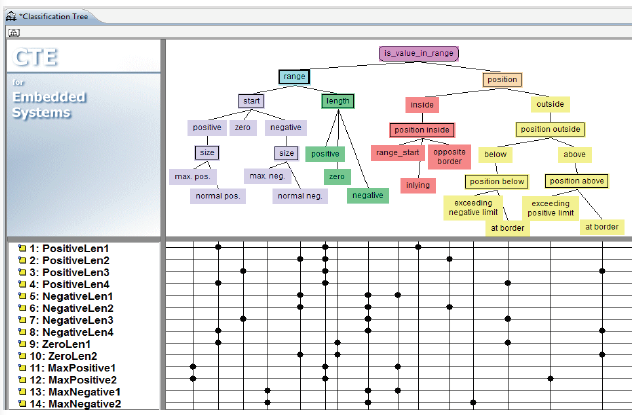This screenshot has height=415, width=640.
Task: Select at border node under position below
Action: [508, 228]
